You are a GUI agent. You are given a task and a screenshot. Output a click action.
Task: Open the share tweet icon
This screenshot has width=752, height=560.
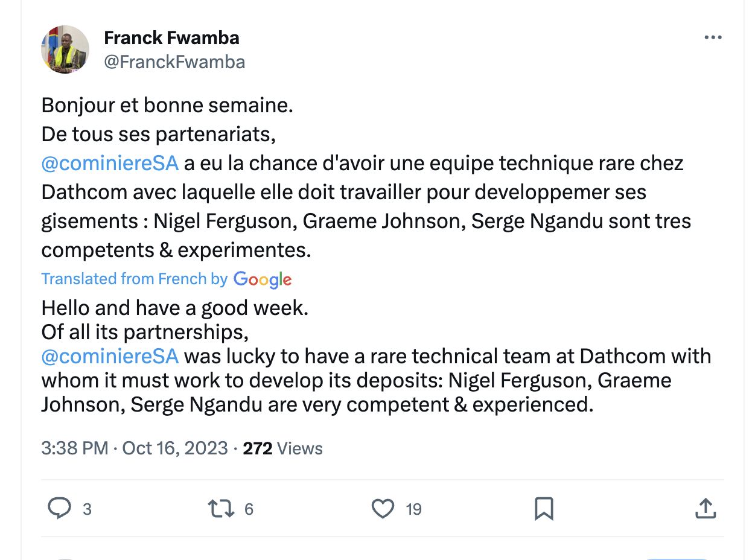(x=705, y=509)
